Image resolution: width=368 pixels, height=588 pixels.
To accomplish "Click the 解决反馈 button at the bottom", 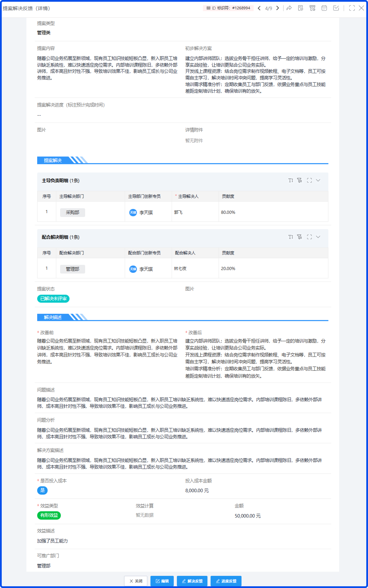I will (192, 581).
